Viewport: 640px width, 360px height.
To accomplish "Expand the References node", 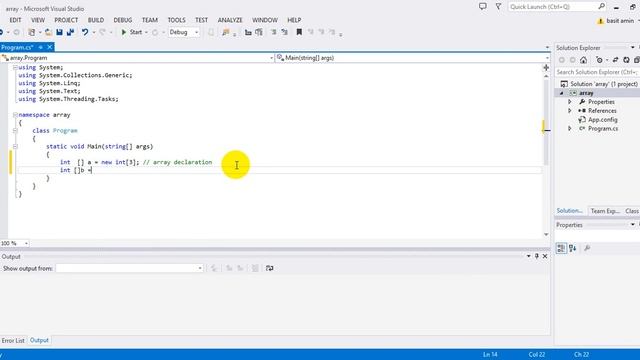I will (570, 111).
